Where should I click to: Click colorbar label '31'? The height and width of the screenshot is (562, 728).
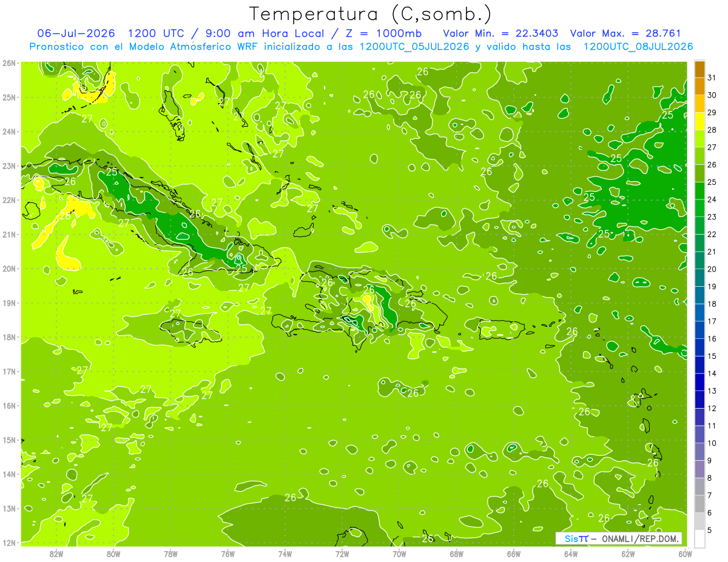point(712,78)
